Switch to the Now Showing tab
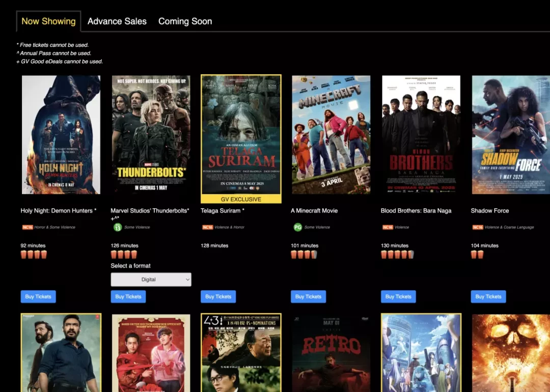The width and height of the screenshot is (550, 392). [x=48, y=21]
